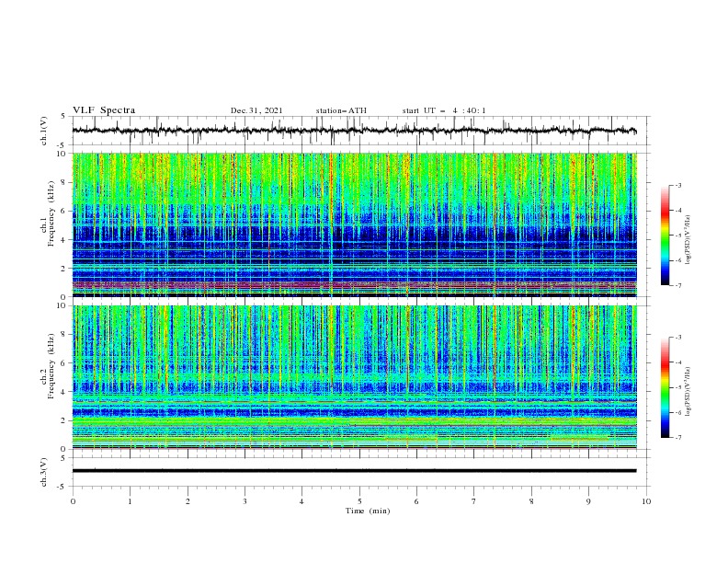This screenshot has width=728, height=563.
Task: Click the "-3" label on ch.1 color bar
Action: click(x=677, y=185)
